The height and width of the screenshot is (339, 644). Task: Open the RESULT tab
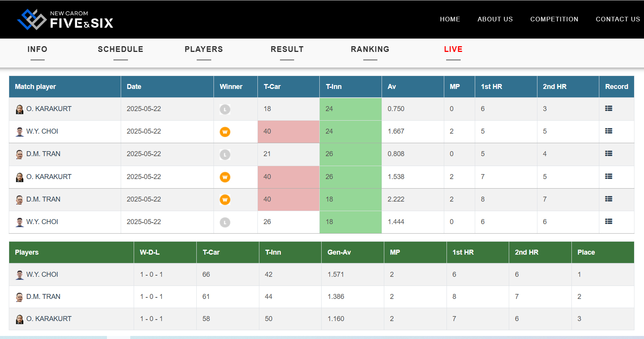[287, 50]
